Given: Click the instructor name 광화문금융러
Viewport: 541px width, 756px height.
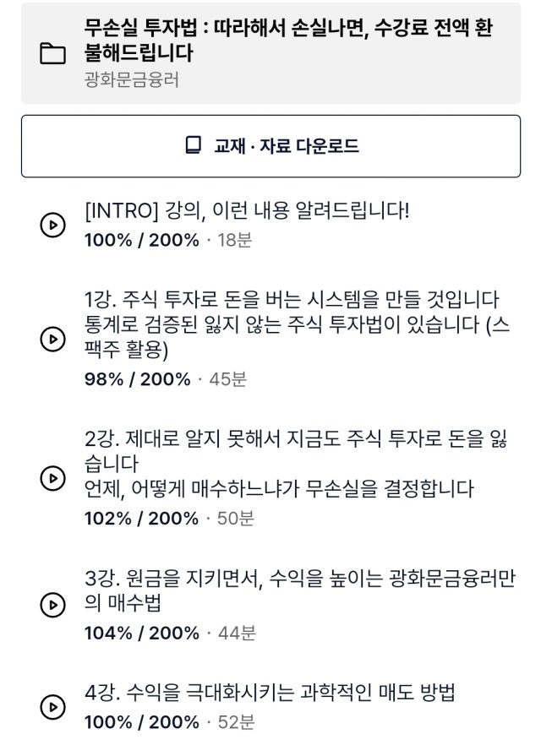Looking at the screenshot, I should [132, 79].
